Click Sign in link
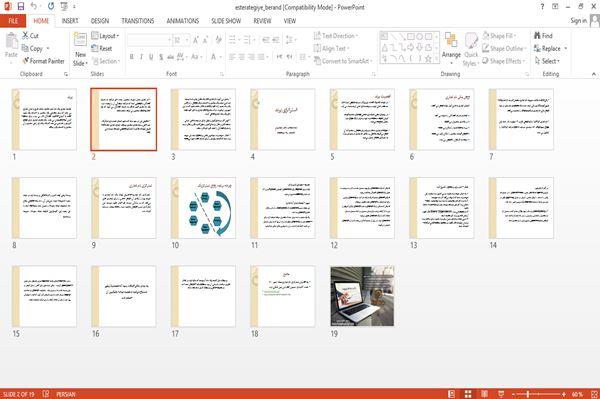Screen dimensions: 600x399 tap(578, 21)
